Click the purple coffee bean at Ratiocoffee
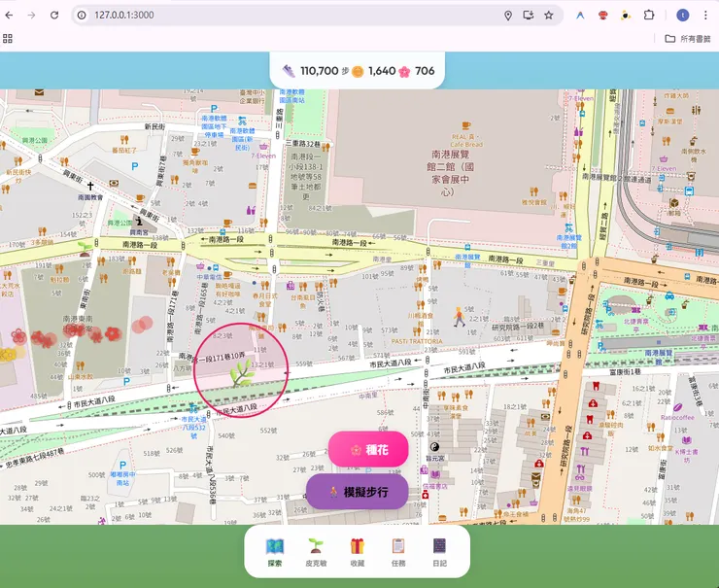The height and width of the screenshot is (588, 719). [677, 408]
